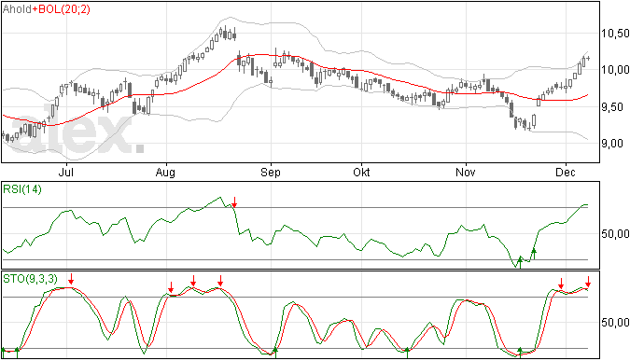The image size is (644, 361).
Task: Click the STO(9,3,3) stochastic label
Action: point(31,279)
